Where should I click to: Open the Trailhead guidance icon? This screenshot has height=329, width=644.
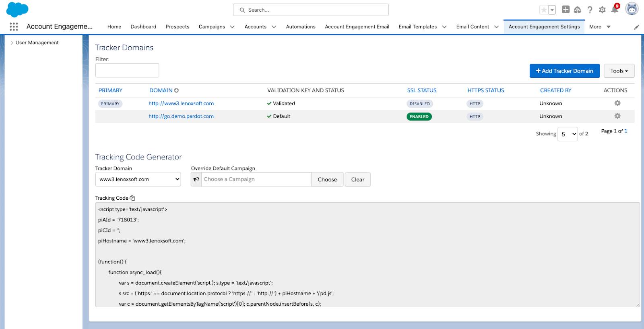(578, 10)
